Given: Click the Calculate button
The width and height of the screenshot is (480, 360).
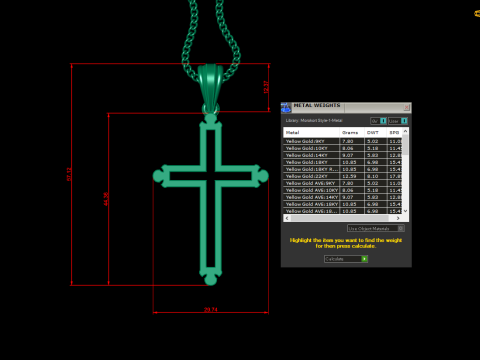Looking at the screenshot, I should point(346,259).
